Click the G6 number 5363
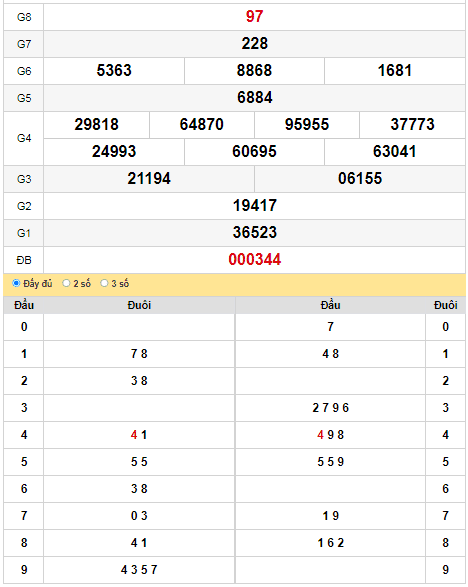468x587 pixels. [114, 70]
